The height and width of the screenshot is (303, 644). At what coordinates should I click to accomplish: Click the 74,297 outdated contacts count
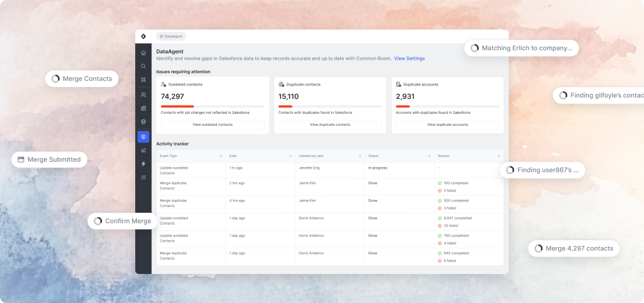172,97
